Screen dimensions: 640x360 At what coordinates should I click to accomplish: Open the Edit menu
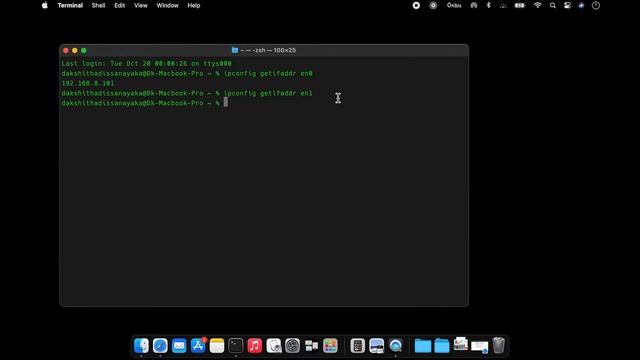(120, 5)
